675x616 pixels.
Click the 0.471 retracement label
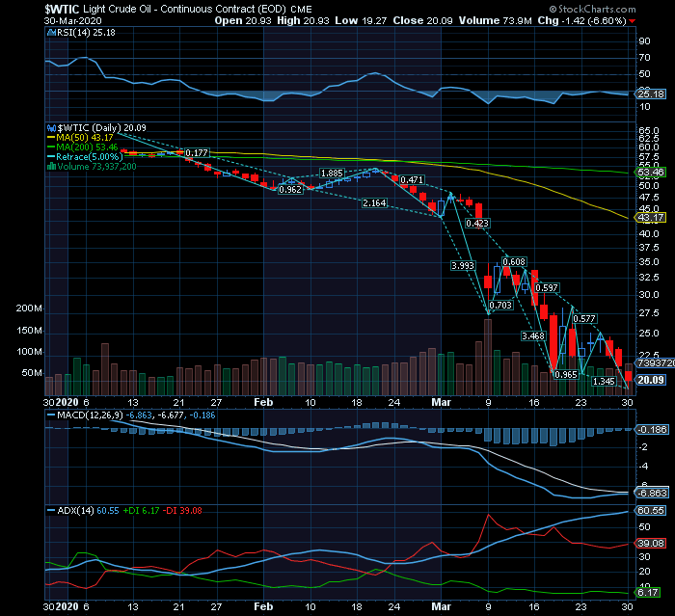coord(412,179)
